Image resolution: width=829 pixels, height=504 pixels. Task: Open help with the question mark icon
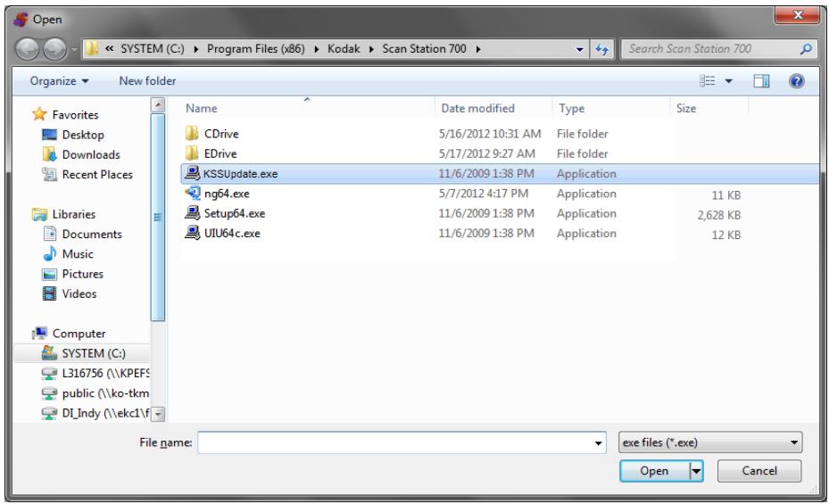pos(796,81)
